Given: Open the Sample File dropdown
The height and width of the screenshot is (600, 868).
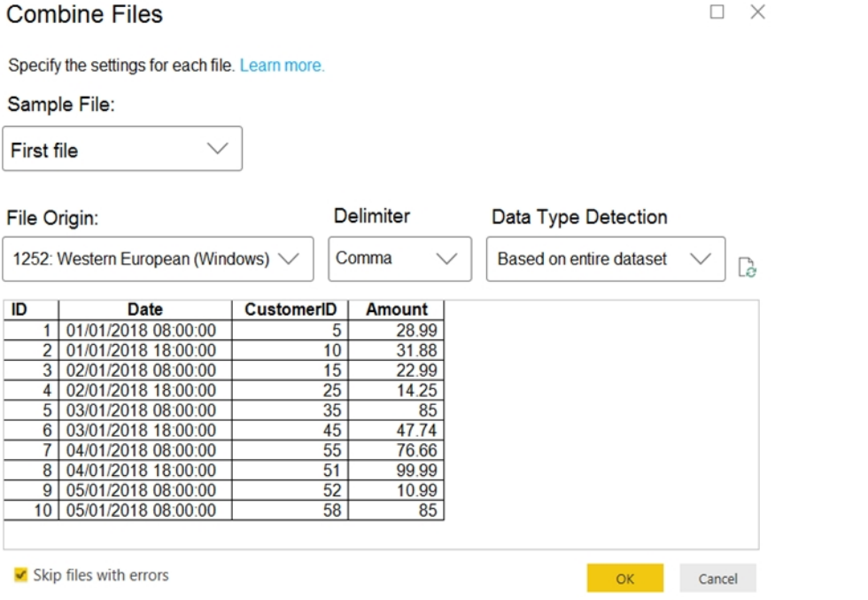Looking at the screenshot, I should 122,149.
